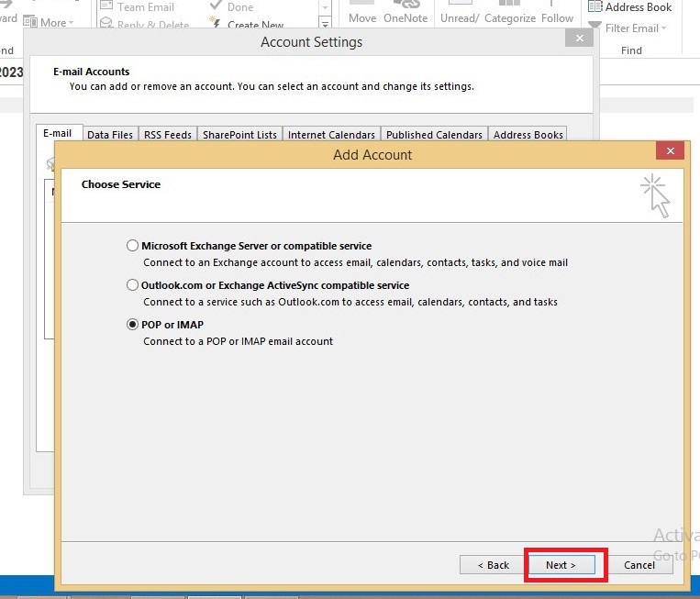Switch to the Data Files tab
The height and width of the screenshot is (599, 700).
[x=110, y=135]
